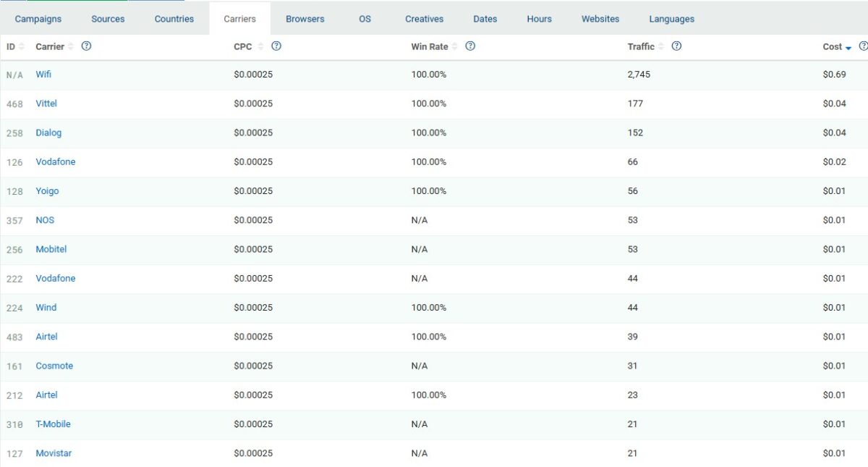Screen dimensions: 868x467
Task: Open the Cosmote carrier link
Action: pos(54,366)
